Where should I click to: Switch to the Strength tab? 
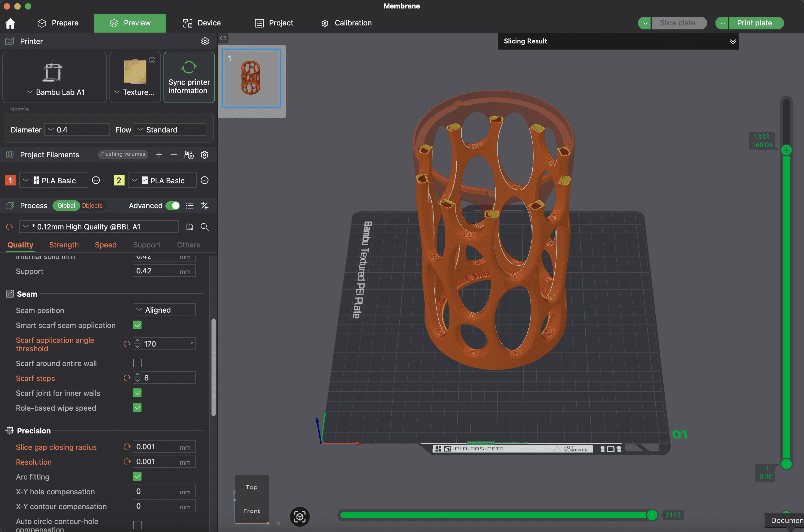point(64,245)
